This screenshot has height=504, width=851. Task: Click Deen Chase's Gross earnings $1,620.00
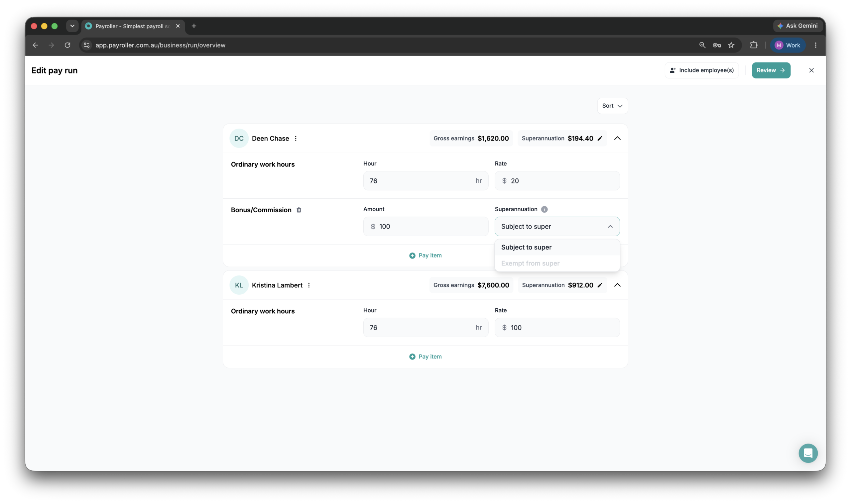(x=471, y=138)
